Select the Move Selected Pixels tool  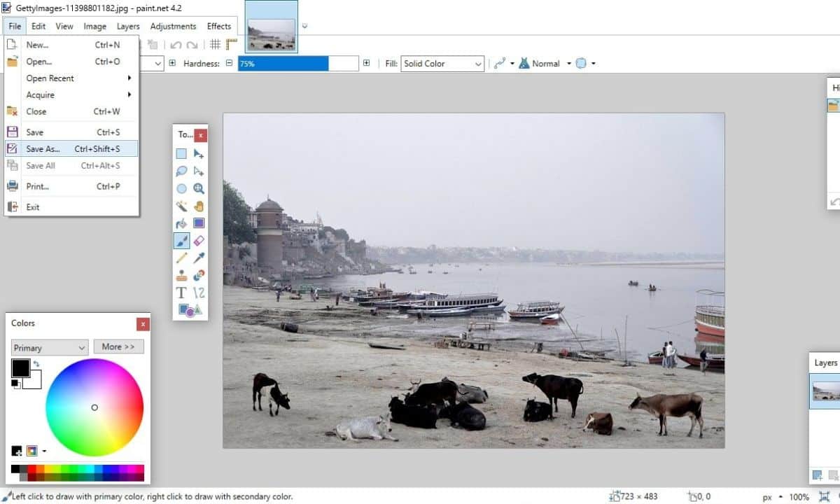(x=199, y=154)
